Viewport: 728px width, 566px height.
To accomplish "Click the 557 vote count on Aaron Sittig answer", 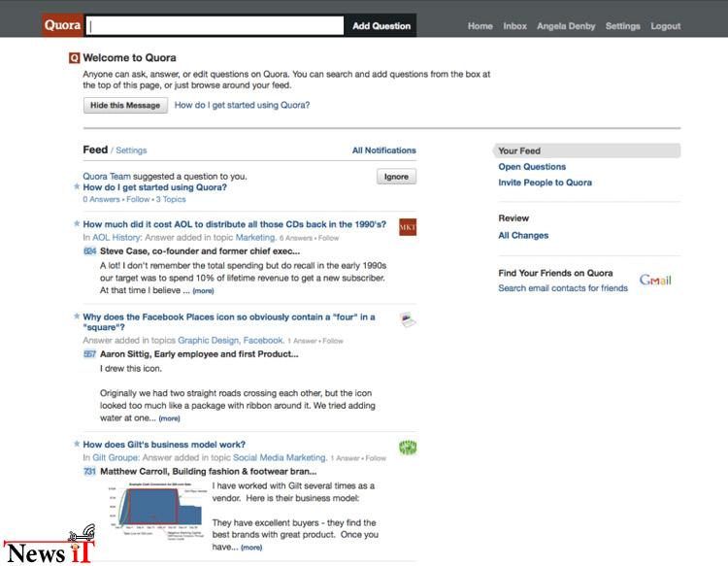I will tap(89, 354).
